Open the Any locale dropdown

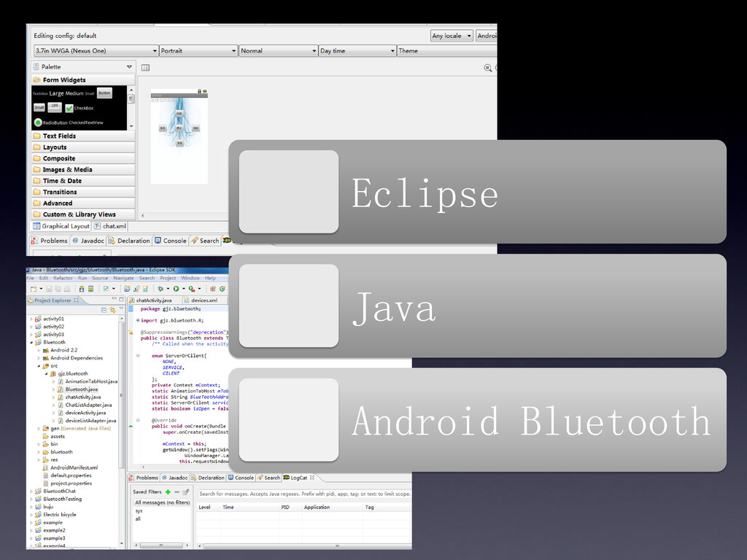point(451,36)
